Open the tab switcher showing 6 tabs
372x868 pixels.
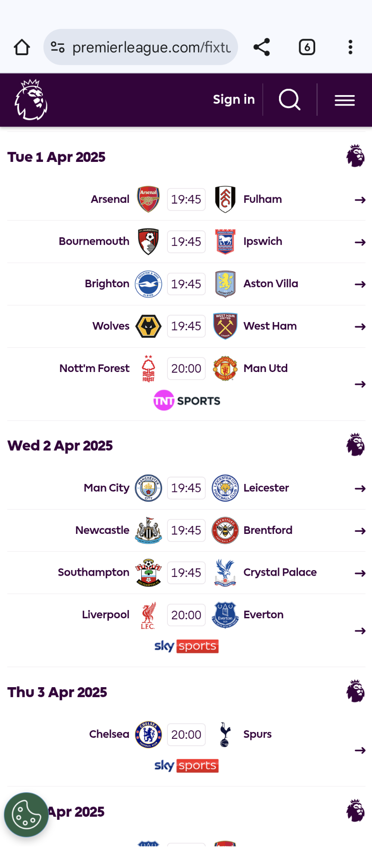[307, 47]
